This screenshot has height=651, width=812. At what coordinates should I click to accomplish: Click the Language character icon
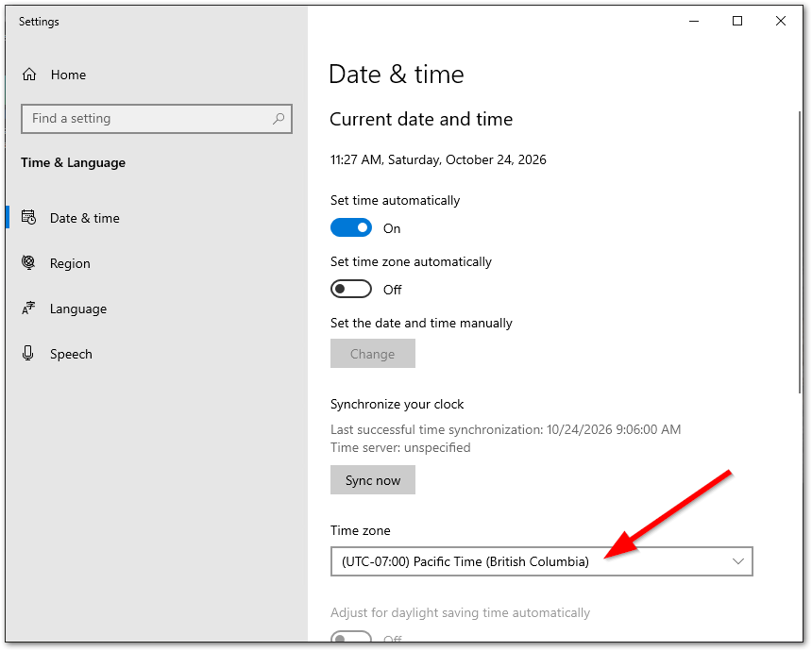tap(28, 309)
